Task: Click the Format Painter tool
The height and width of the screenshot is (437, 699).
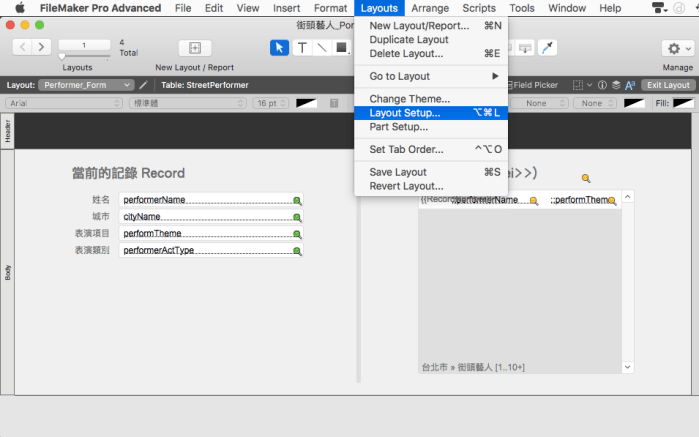Action: click(547, 48)
